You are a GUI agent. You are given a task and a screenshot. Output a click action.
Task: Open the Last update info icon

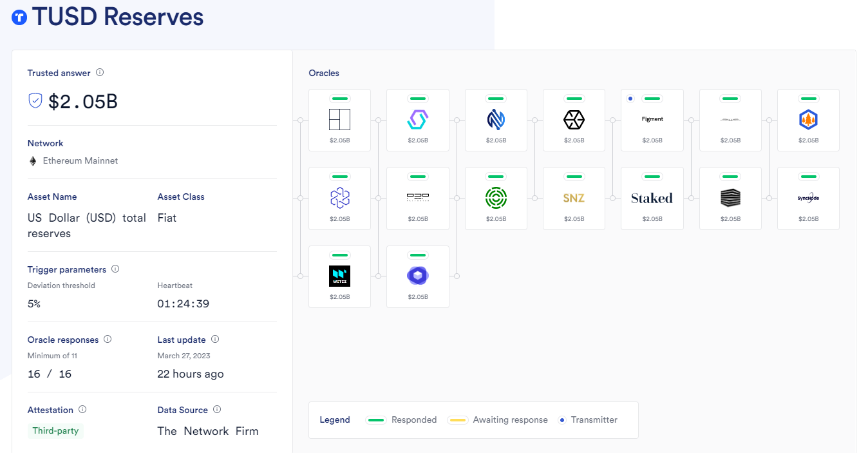(x=215, y=339)
